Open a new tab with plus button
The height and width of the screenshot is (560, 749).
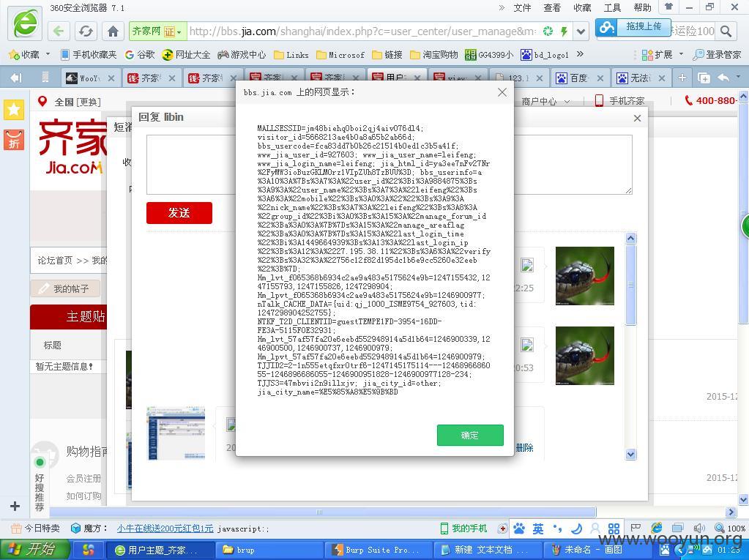[682, 78]
